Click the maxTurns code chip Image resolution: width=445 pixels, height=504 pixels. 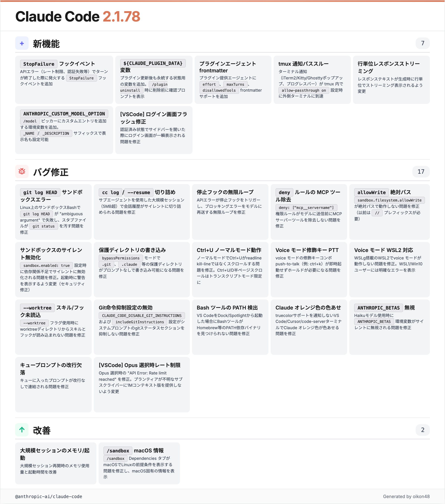(235, 84)
